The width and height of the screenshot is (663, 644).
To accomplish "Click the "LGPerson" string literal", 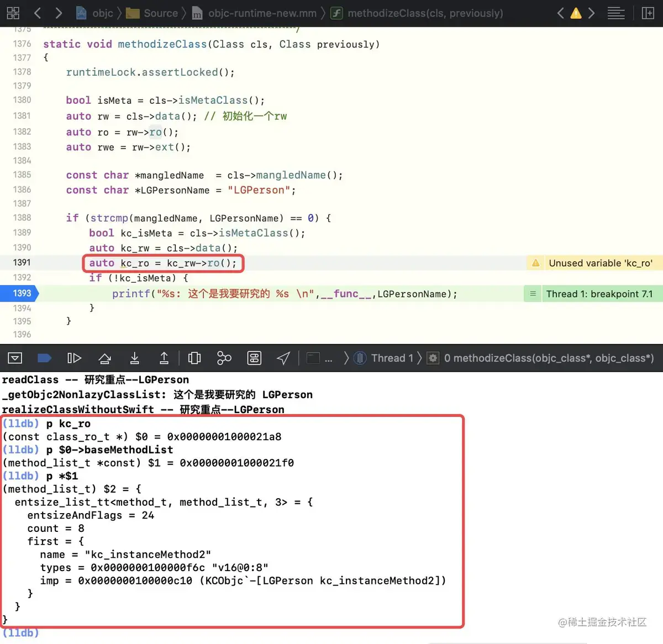I will coord(259,190).
